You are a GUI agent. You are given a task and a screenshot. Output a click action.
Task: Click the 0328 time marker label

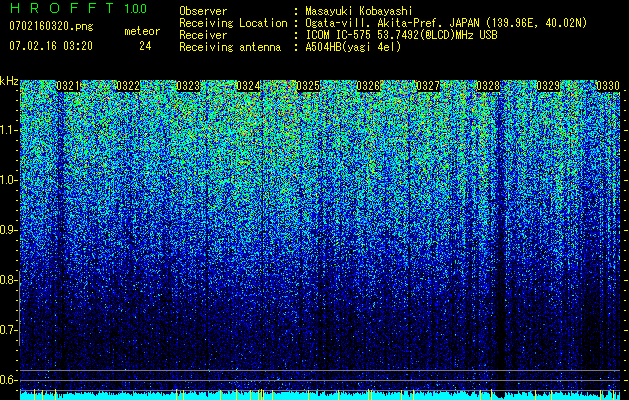488,86
